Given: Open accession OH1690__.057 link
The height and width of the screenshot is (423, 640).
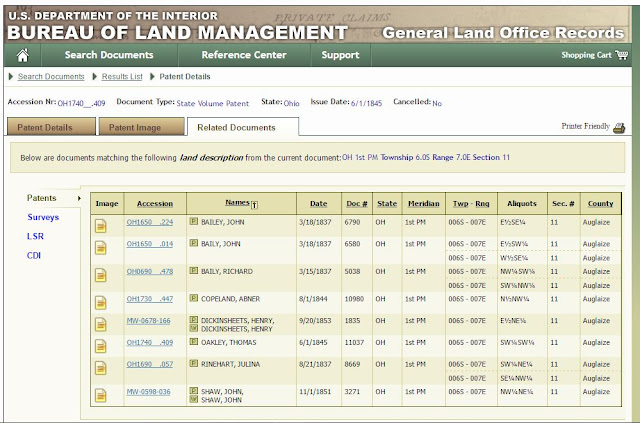Looking at the screenshot, I should (150, 364).
